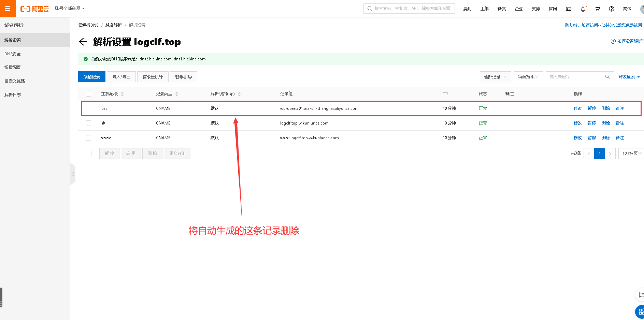644x320 pixels.
Task: Click 修改 for oss record
Action: [x=578, y=108]
